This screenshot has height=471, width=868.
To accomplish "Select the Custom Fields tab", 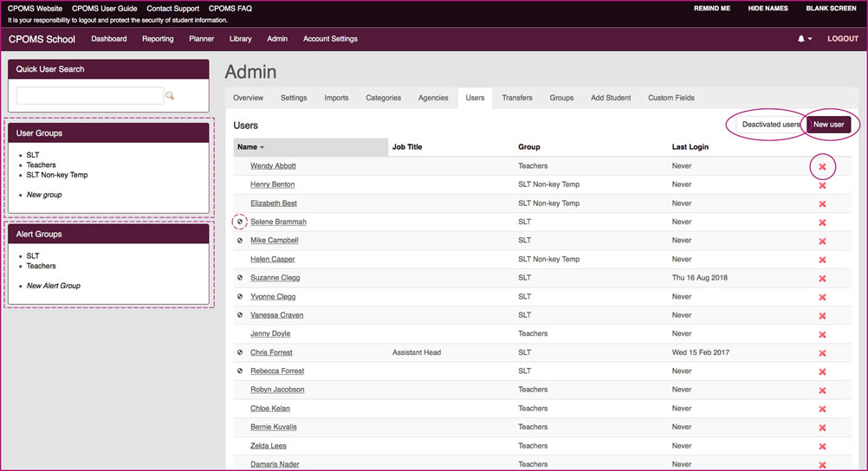I will (x=671, y=98).
